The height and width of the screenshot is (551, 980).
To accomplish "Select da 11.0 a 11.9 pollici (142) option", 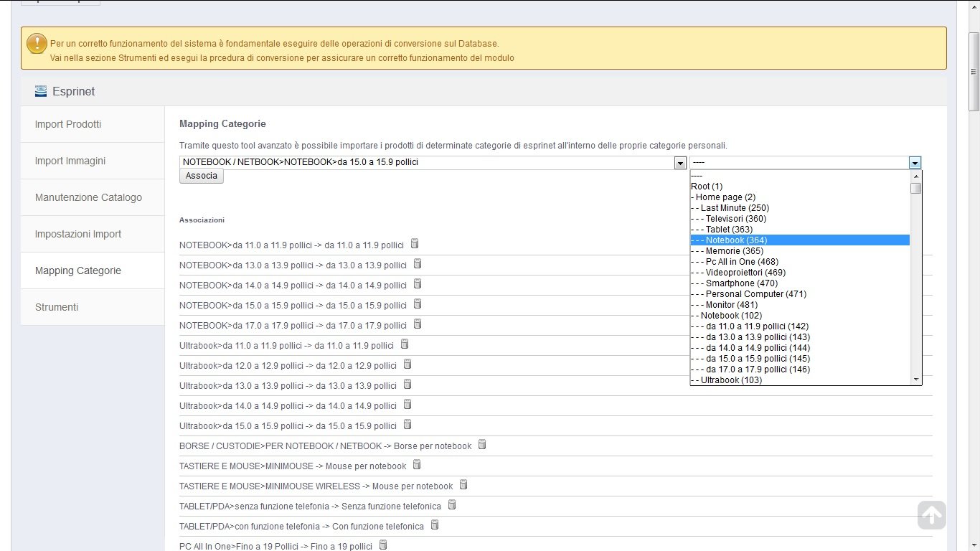I will [x=800, y=326].
